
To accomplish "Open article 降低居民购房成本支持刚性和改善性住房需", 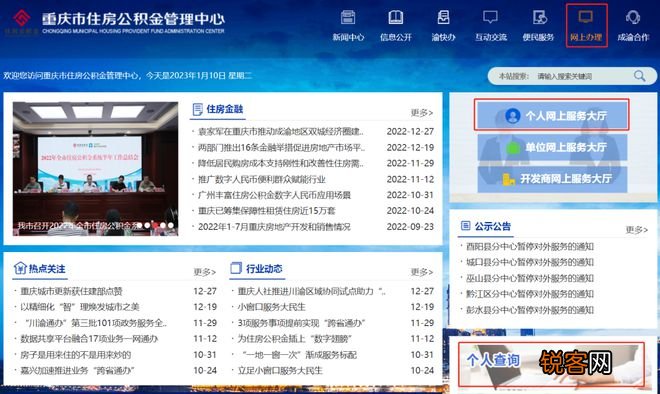I will point(280,163).
